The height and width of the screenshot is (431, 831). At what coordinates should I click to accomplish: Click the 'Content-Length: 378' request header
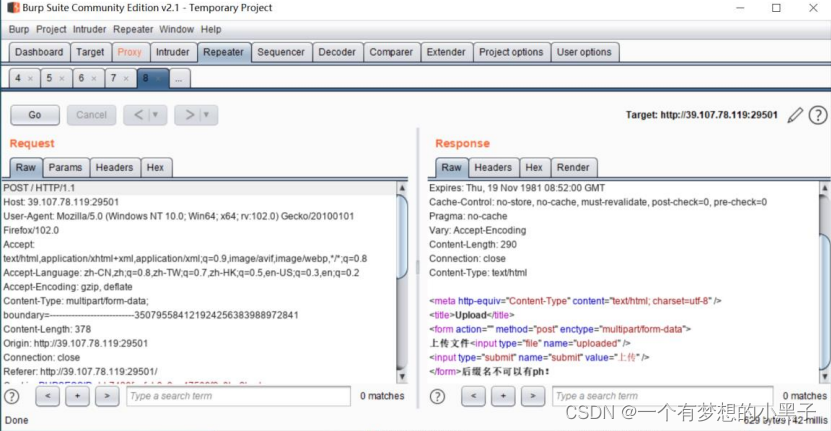(47, 329)
